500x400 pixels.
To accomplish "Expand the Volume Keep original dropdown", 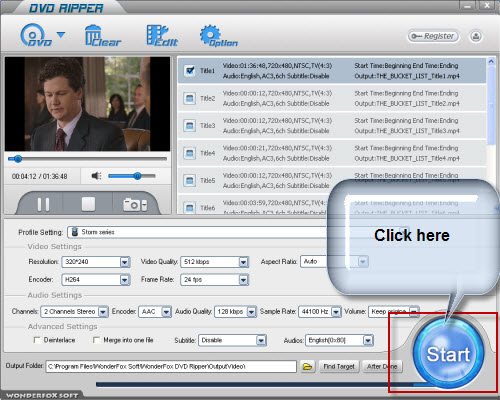I will [414, 312].
